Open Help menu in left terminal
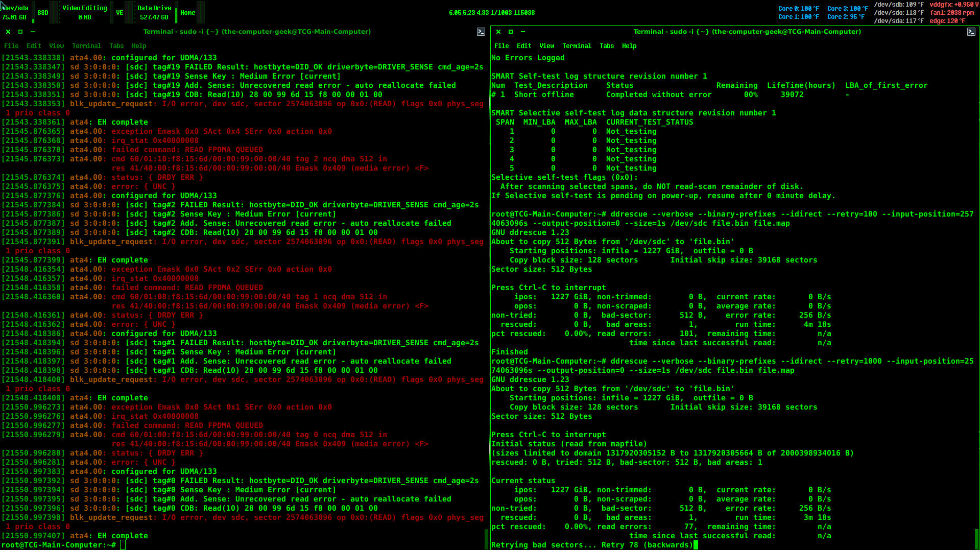 pyautogui.click(x=139, y=46)
